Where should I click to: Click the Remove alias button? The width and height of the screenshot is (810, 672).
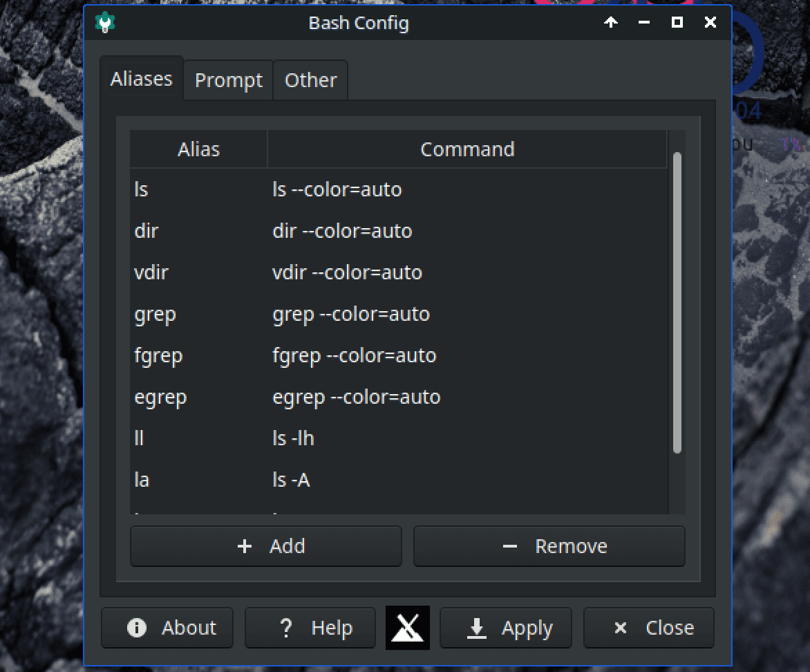(x=549, y=546)
